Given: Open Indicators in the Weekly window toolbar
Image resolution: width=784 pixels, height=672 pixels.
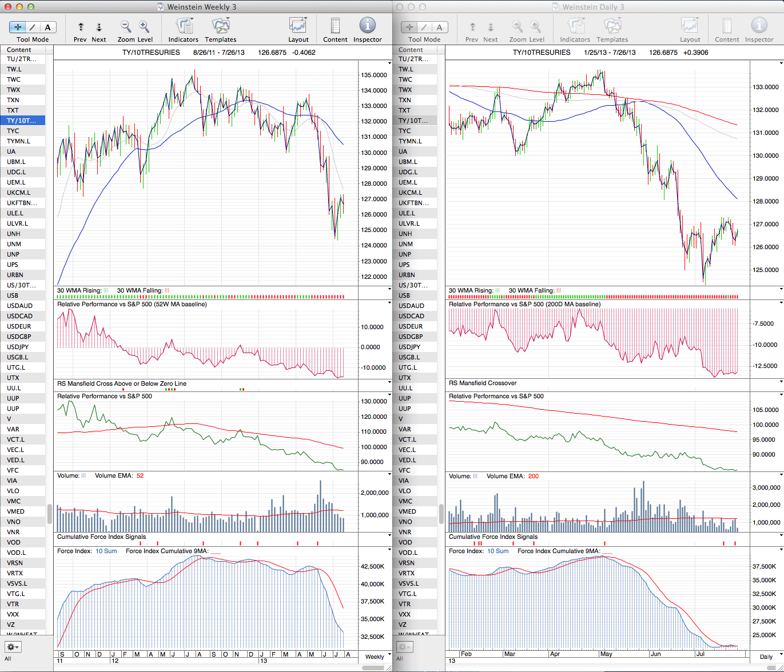Looking at the screenshot, I should (184, 26).
